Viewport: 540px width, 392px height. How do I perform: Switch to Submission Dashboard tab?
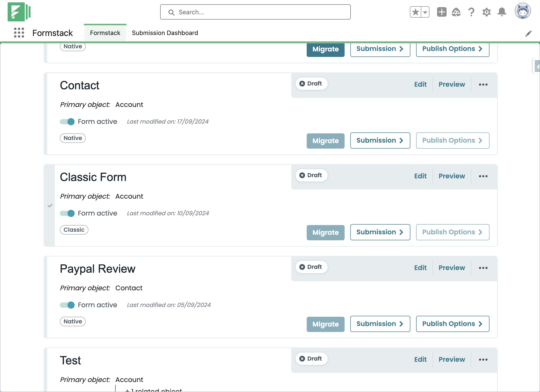(x=165, y=33)
